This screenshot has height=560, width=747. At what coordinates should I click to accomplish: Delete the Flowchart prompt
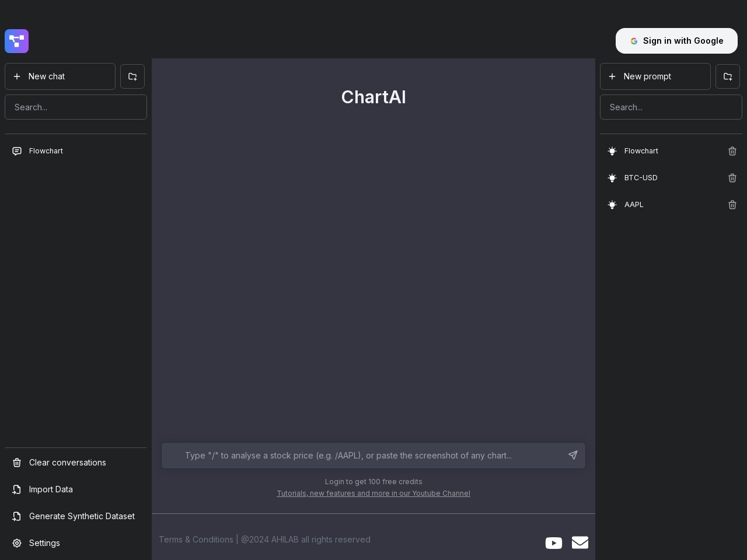[732, 151]
